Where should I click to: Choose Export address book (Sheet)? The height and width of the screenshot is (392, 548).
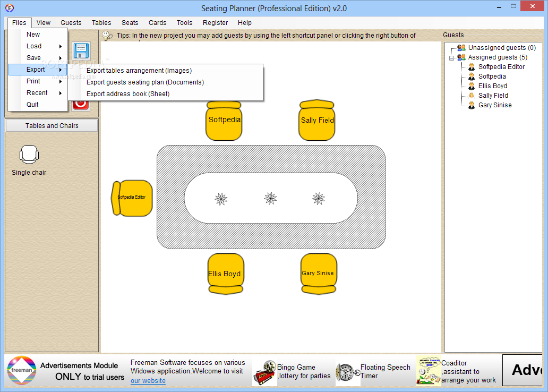[x=166, y=93]
